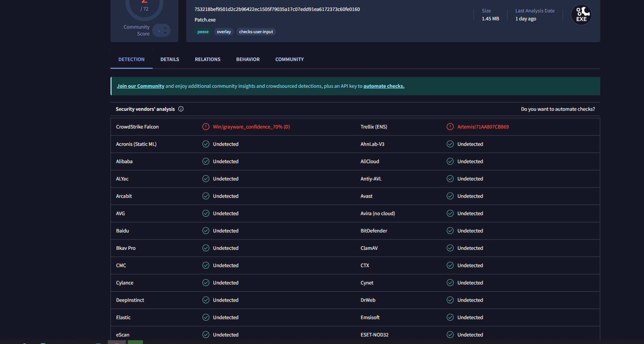Viewport: 644px width, 344px height.
Task: Click the ESET-NOD32 vendor name
Action: coord(374,335)
